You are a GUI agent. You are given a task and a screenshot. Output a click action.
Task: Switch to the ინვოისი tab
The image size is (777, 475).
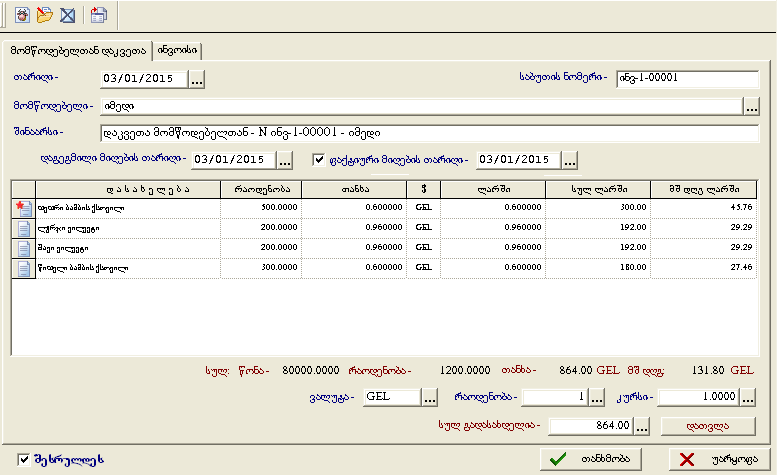pos(177,51)
